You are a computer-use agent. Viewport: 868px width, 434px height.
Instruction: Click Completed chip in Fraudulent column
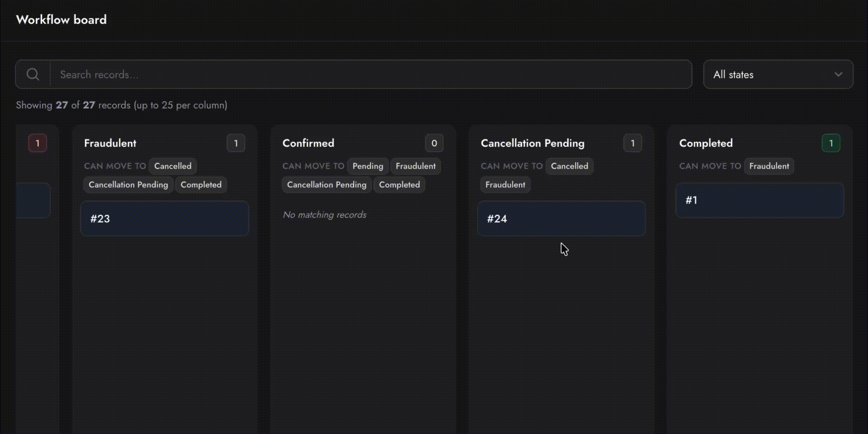click(201, 185)
